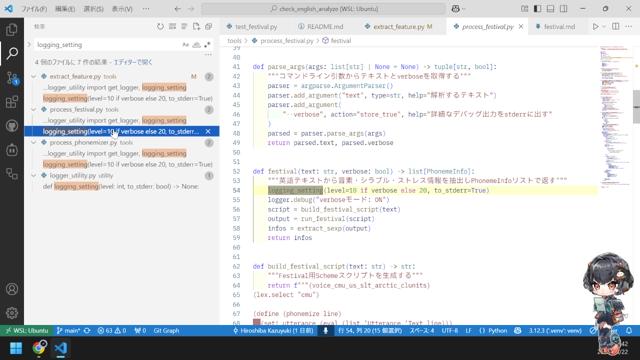Collapse logger_utility.py search results
640x360 pixels.
pos(34,176)
